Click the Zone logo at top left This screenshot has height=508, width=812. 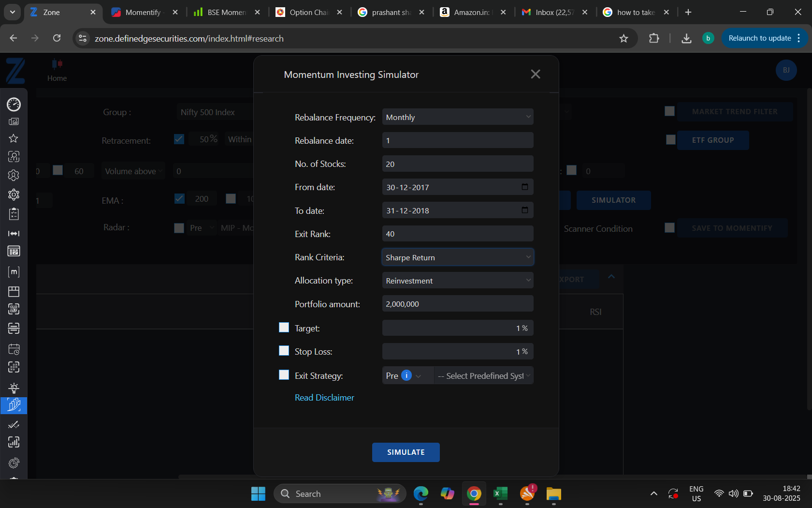tap(15, 71)
